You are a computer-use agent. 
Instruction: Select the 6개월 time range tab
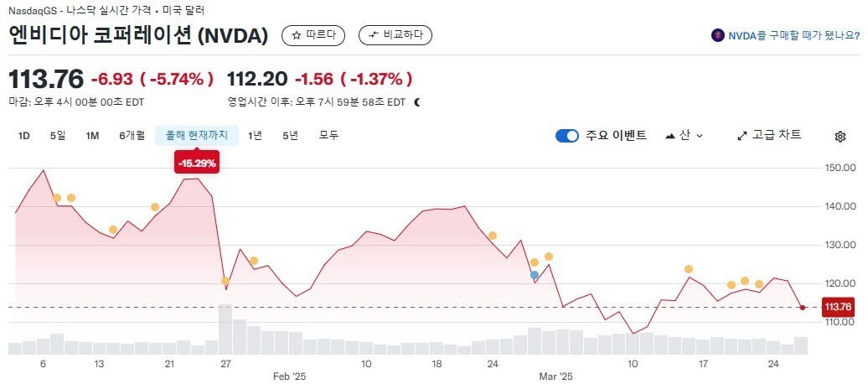point(132,136)
